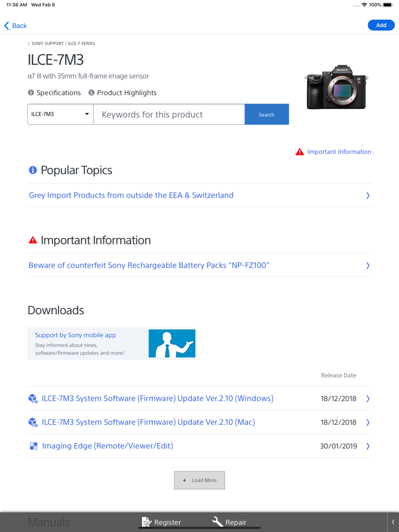Screen dimensions: 399x532
Task: Click firmware icon on Ver.2.10 (Mac) row
Action: point(33,423)
